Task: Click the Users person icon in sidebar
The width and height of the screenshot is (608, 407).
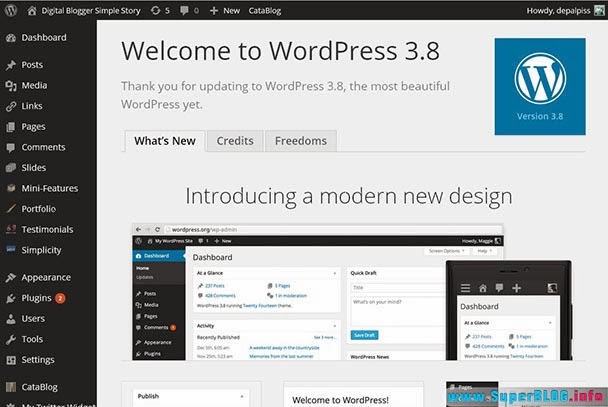Action: click(11, 319)
